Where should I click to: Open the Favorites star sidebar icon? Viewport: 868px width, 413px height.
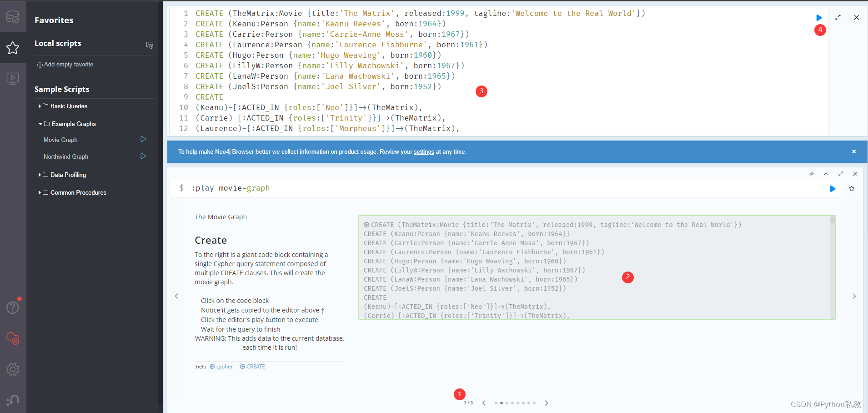[13, 48]
